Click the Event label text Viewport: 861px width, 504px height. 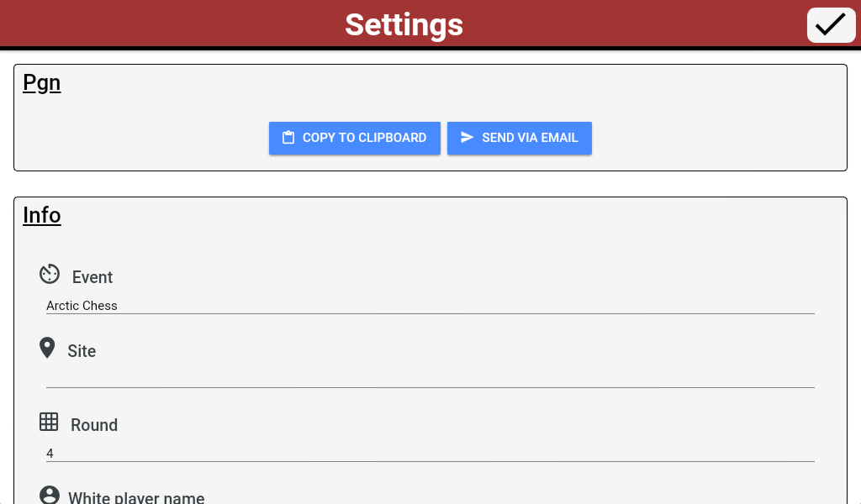pos(92,277)
